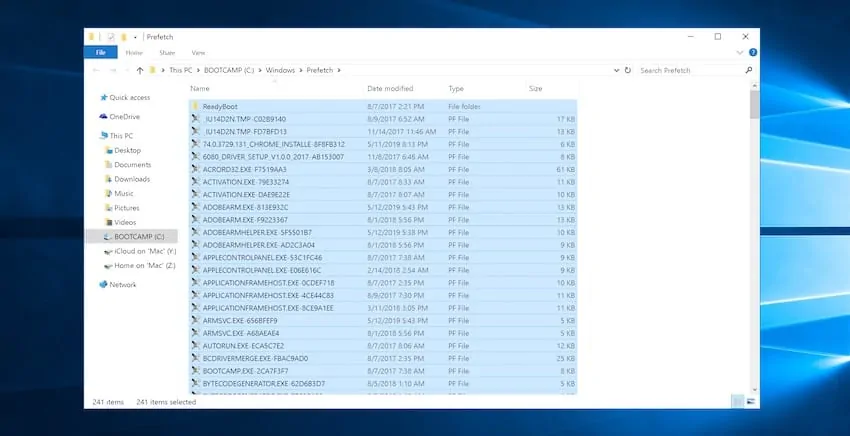Select 74.0.3729.131_CHROME_INSTALLE file
The height and width of the screenshot is (436, 850).
(383, 144)
